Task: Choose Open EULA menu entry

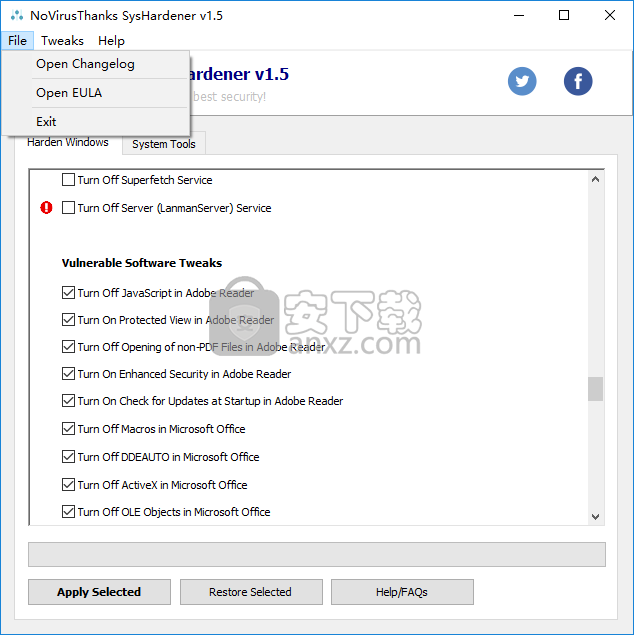Action: click(69, 93)
